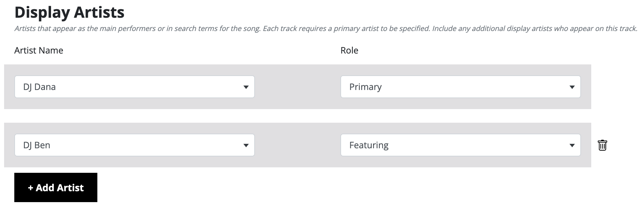The height and width of the screenshot is (212, 644).
Task: Click gray background of the DJ Dana row
Action: [x=297, y=103]
